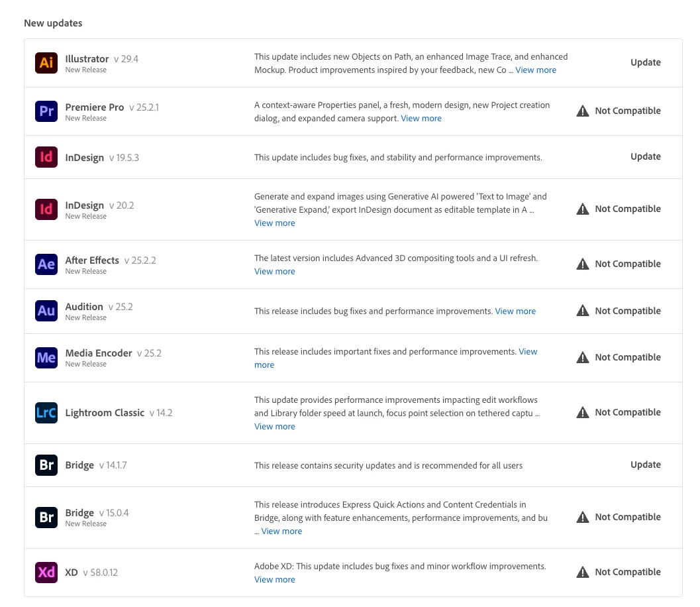Image resolution: width=700 pixels, height=607 pixels.
Task: Open View more link for After Effects
Action: [275, 272]
